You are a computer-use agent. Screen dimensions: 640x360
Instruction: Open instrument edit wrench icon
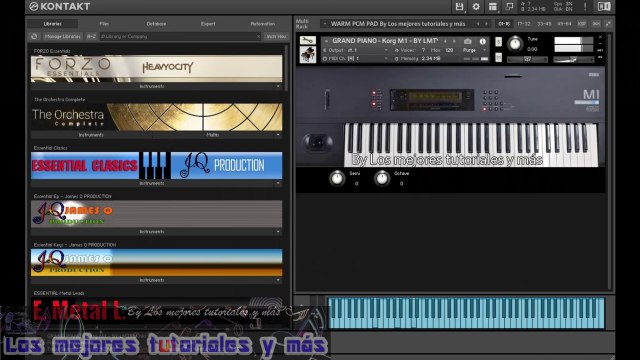[308, 40]
